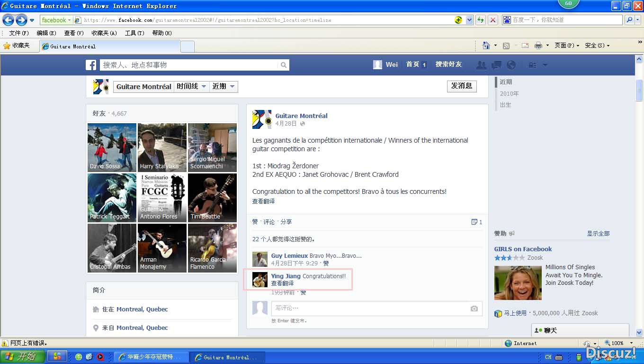Go back with the browser Back arrow
This screenshot has height=364, width=644.
8,20
